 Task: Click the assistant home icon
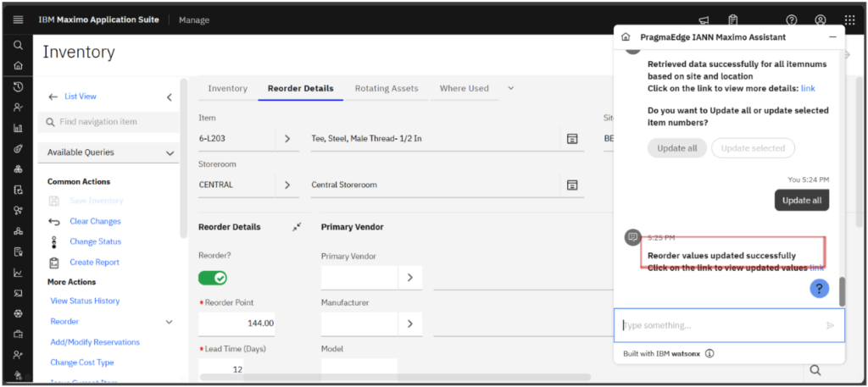626,37
